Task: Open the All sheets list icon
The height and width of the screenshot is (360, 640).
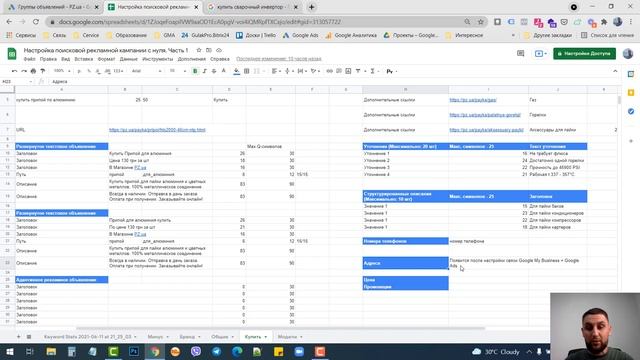Action: click(29, 337)
